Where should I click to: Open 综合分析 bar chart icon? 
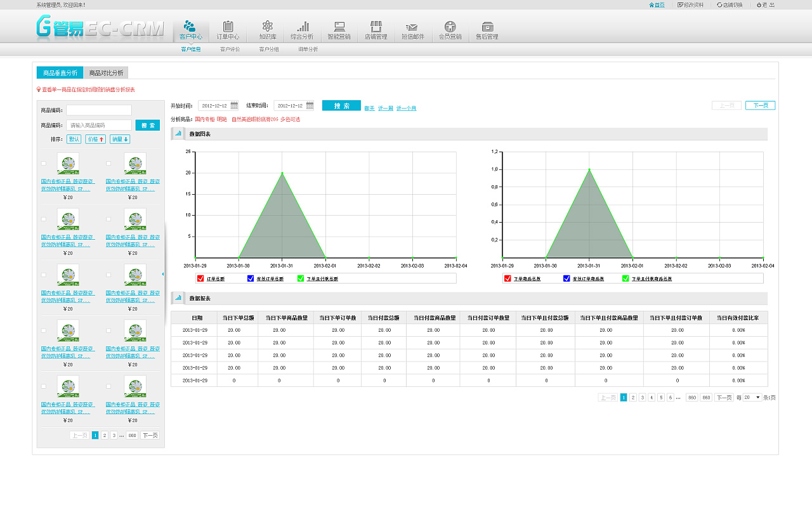coord(303,27)
